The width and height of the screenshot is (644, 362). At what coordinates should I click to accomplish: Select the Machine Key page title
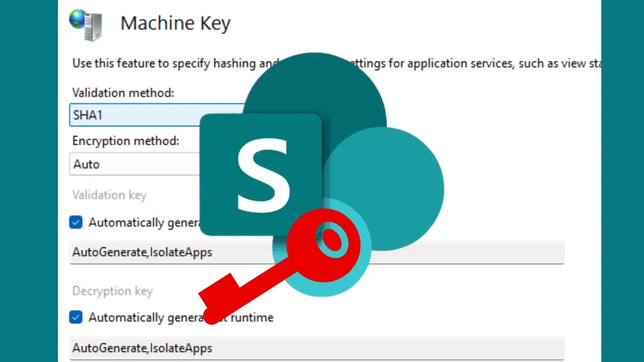176,23
